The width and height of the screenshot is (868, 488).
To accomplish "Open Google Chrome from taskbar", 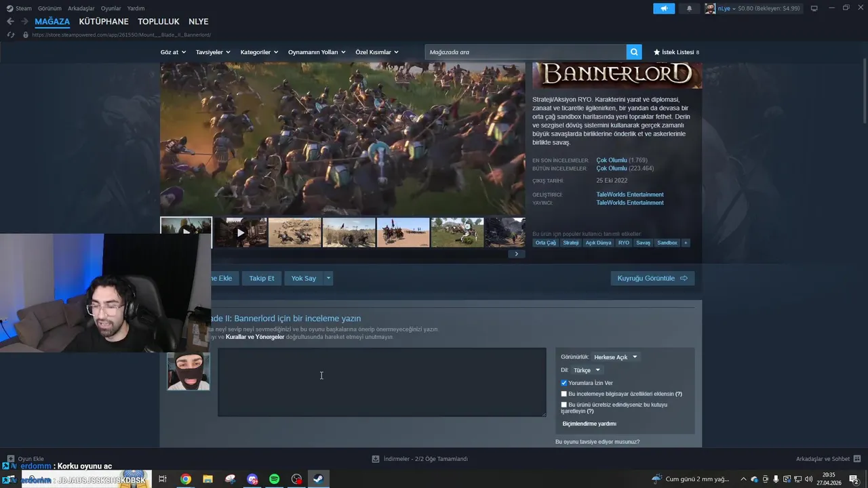I will (185, 479).
